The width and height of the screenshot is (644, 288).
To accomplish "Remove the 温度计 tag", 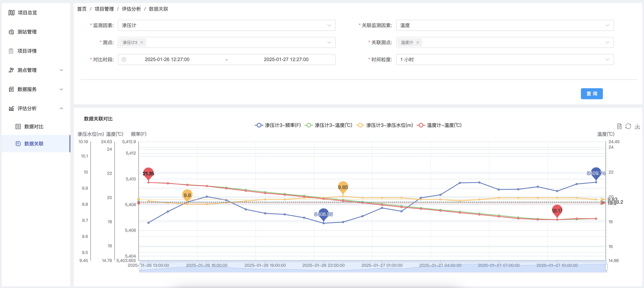I will click(x=417, y=43).
